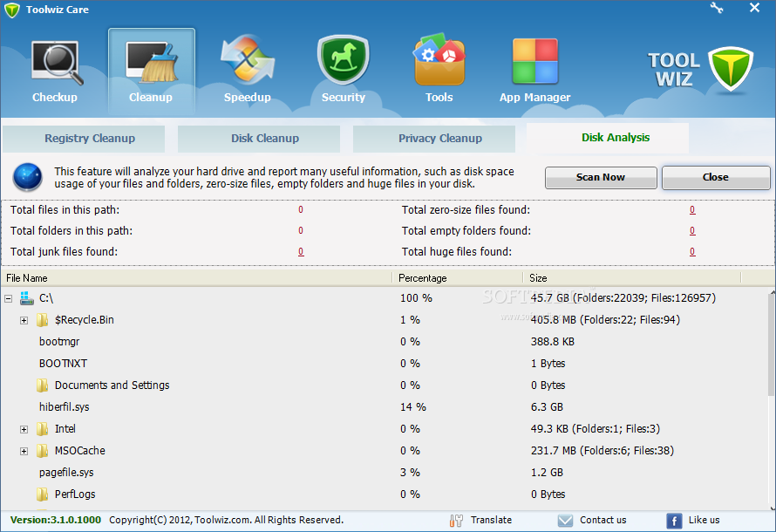776x532 pixels.
Task: Click the 388.8 KB size value
Action: tap(552, 342)
